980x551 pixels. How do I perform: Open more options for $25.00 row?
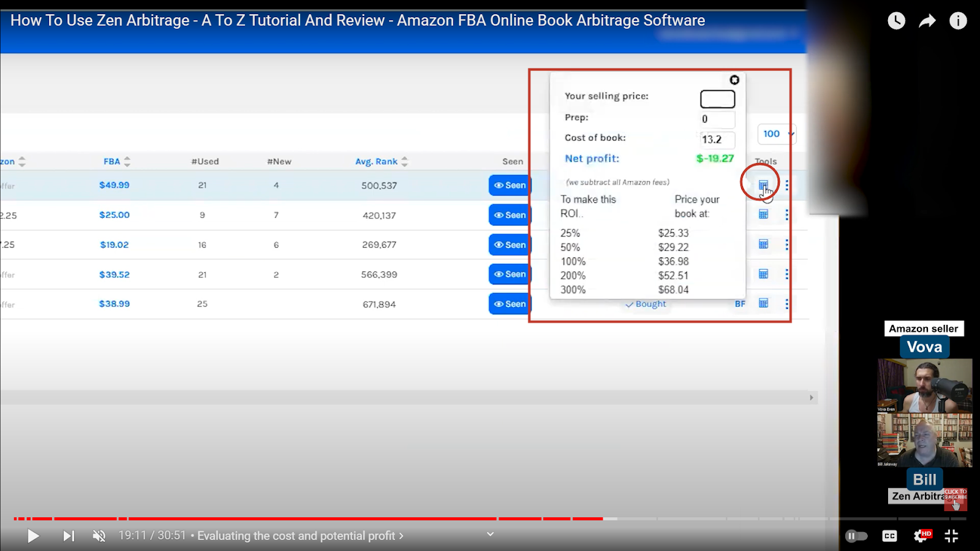pos(787,215)
